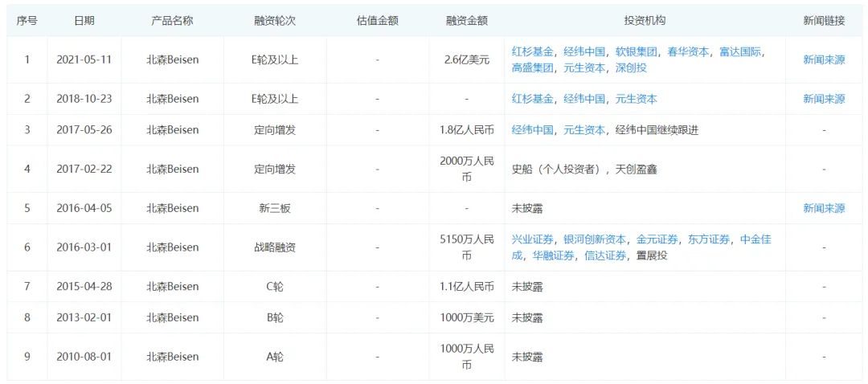Click the 融资轮次 column header

pos(275,21)
